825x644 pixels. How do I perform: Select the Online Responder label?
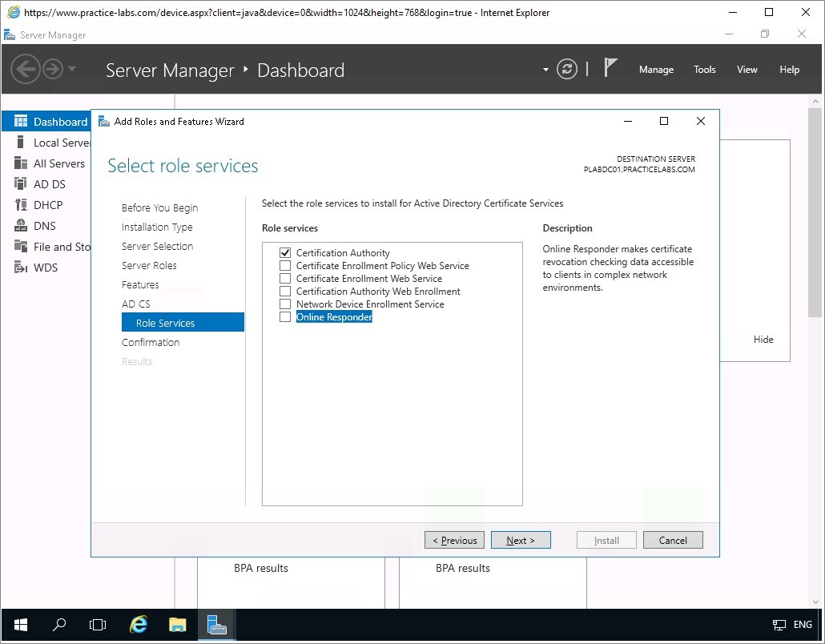point(334,316)
